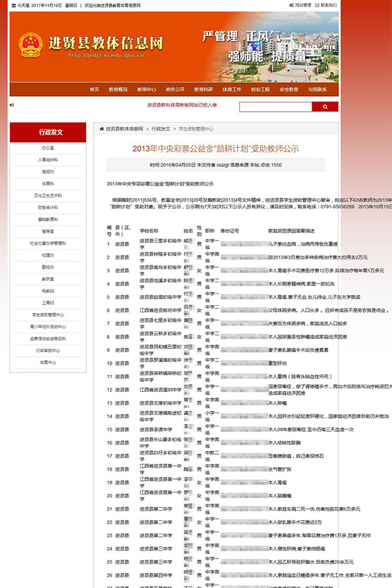Screen dimensions: 392x588
Task: Select 基础教育科 in the sidebar
Action: tap(48, 220)
